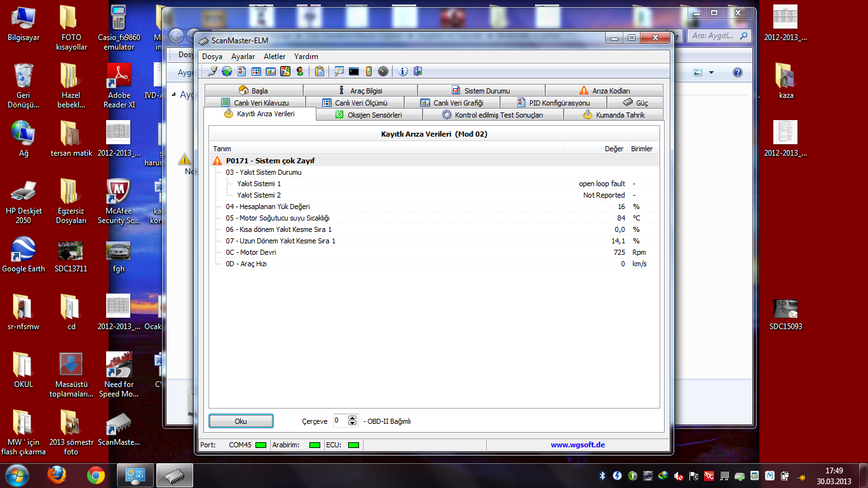The height and width of the screenshot is (488, 868).
Task: Open the Aletler menu
Action: (275, 57)
